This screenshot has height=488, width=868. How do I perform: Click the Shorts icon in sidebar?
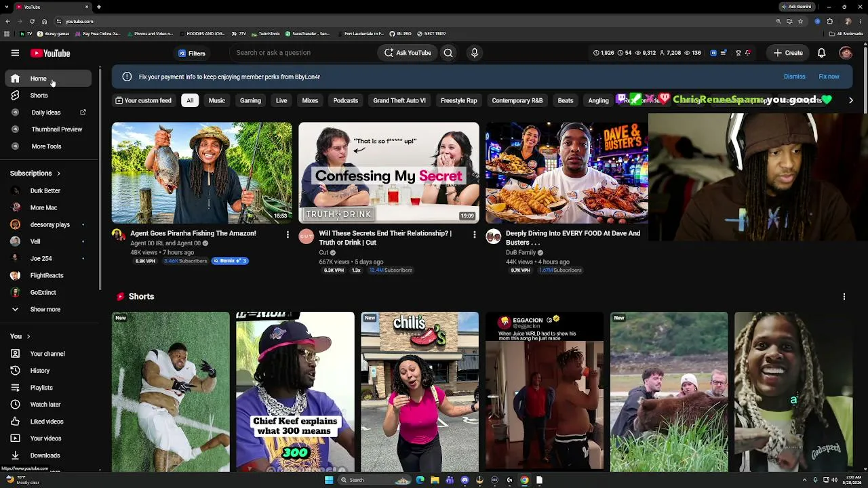[x=15, y=96]
